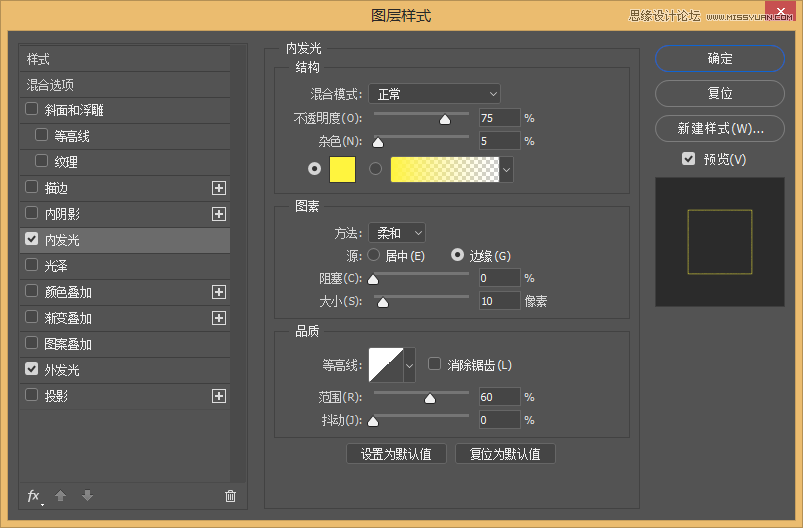803x528 pixels.
Task: Click the move effect down arrow
Action: click(88, 496)
